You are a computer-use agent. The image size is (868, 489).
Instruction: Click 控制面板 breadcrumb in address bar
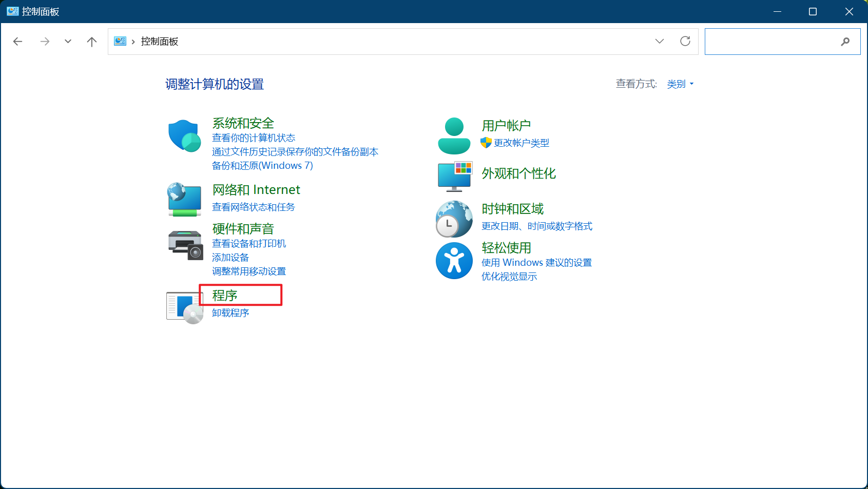[160, 42]
